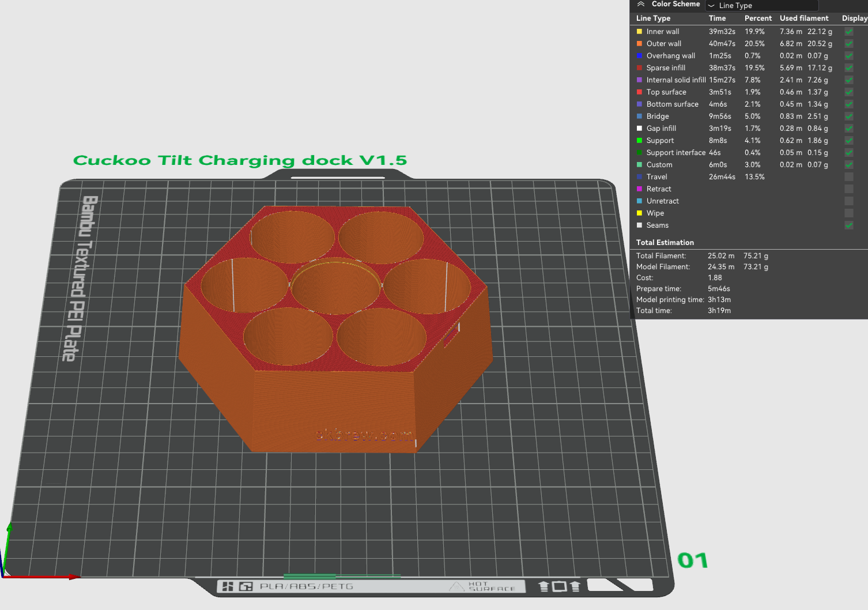This screenshot has height=610, width=868.
Task: Click the plate's four-square grid icon
Action: point(228,586)
